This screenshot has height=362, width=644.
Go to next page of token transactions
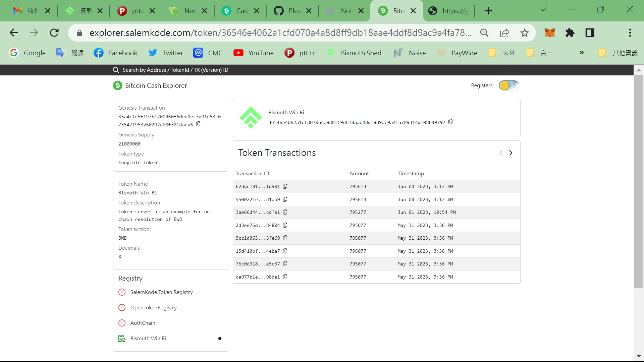point(511,153)
